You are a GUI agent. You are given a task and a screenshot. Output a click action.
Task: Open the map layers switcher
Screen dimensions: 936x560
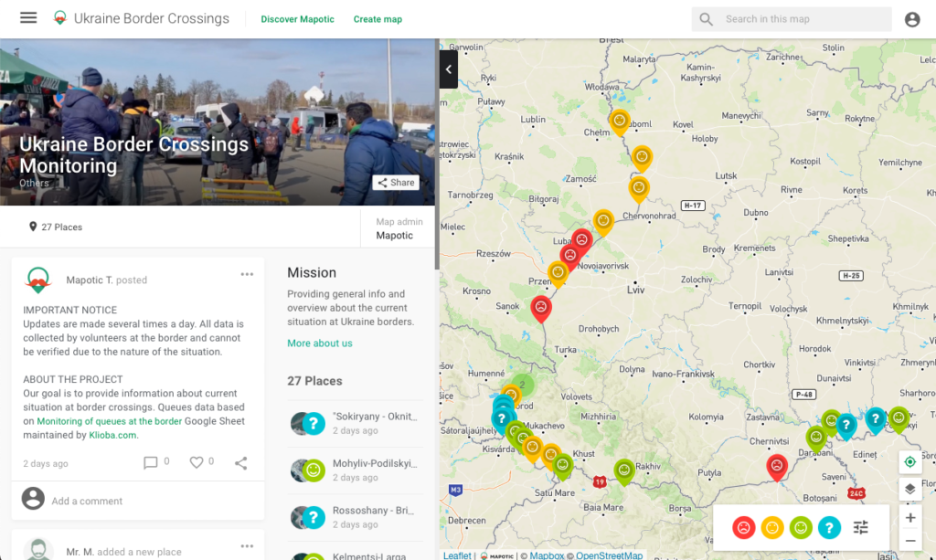pyautogui.click(x=909, y=489)
